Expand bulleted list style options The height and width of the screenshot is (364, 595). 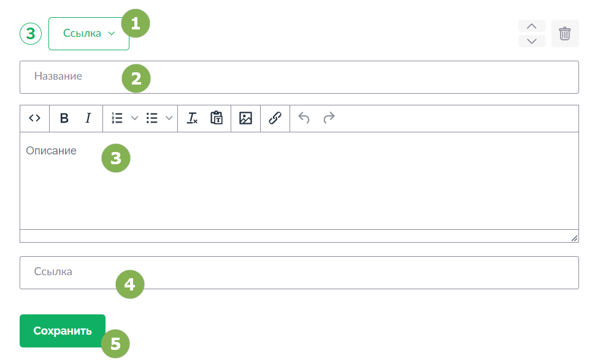[x=169, y=118]
